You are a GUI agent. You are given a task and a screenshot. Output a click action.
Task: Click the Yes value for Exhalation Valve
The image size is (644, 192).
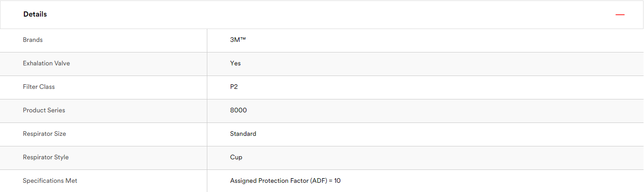(x=235, y=64)
